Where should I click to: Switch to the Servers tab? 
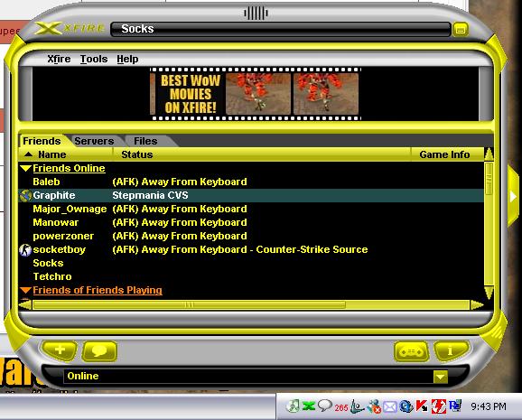point(94,141)
